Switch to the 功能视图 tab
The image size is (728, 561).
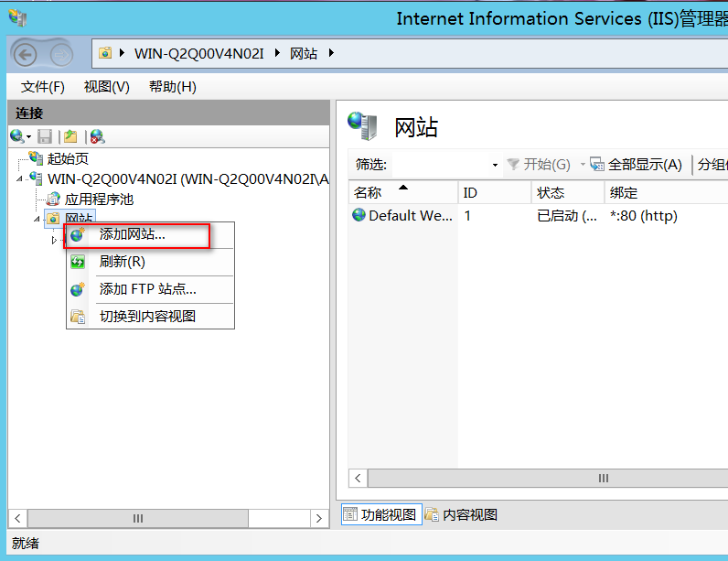pyautogui.click(x=381, y=514)
